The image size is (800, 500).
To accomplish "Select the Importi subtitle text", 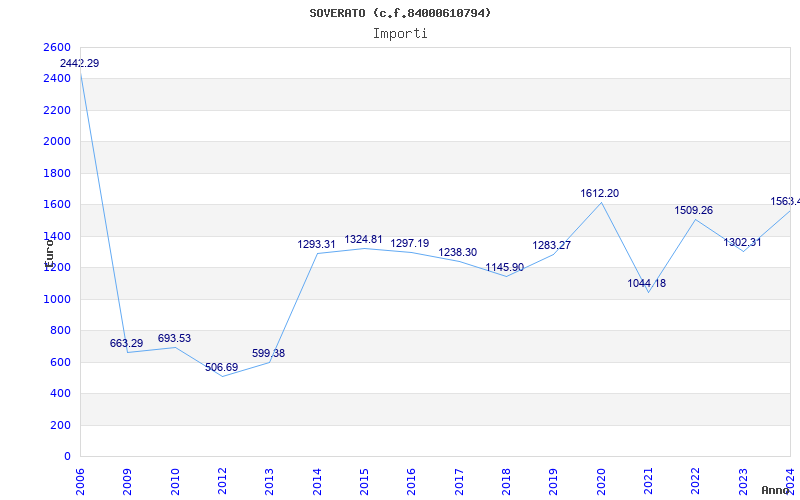I will pyautogui.click(x=400, y=33).
